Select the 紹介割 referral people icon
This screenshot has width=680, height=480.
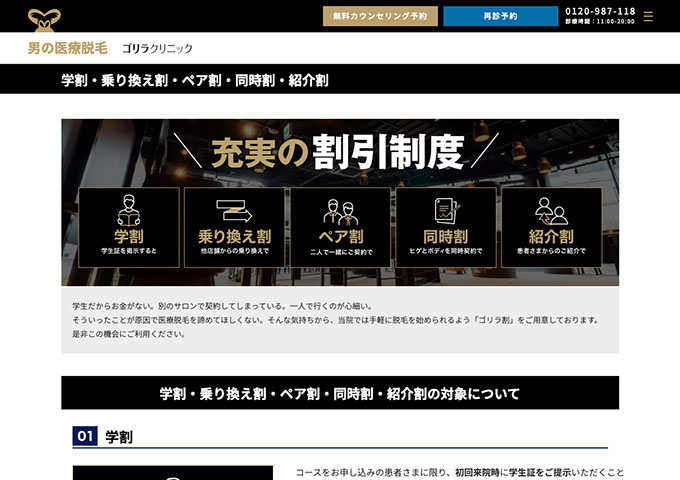click(x=551, y=211)
